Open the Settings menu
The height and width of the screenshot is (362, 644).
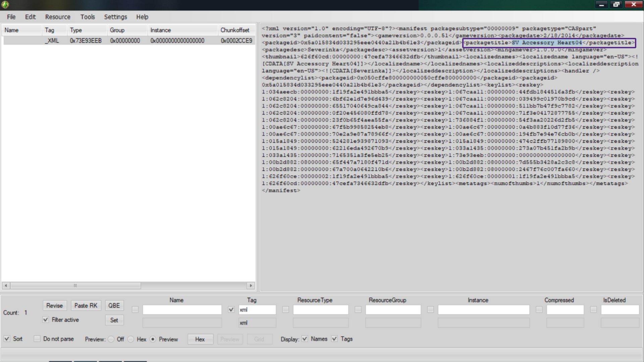point(115,17)
